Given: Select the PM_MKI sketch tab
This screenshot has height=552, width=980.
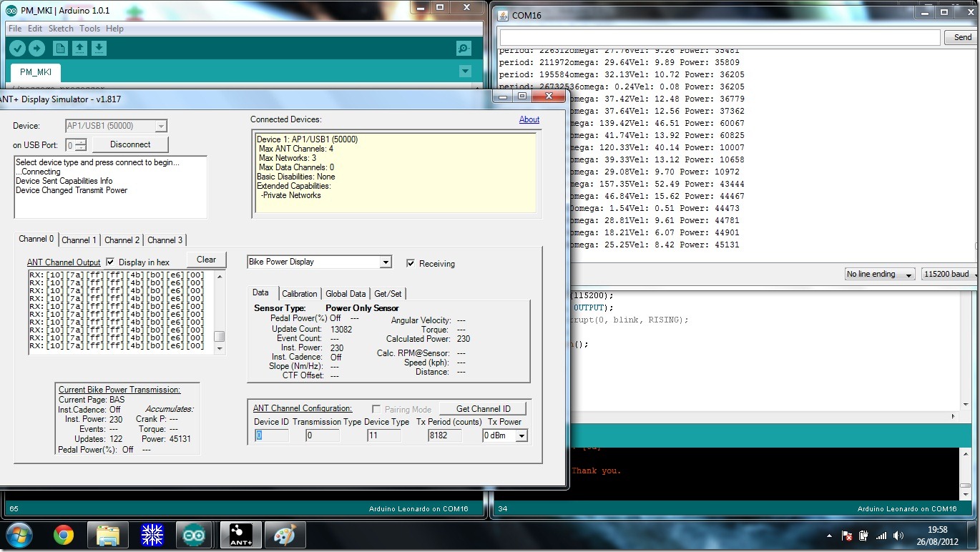Looking at the screenshot, I should 36,72.
